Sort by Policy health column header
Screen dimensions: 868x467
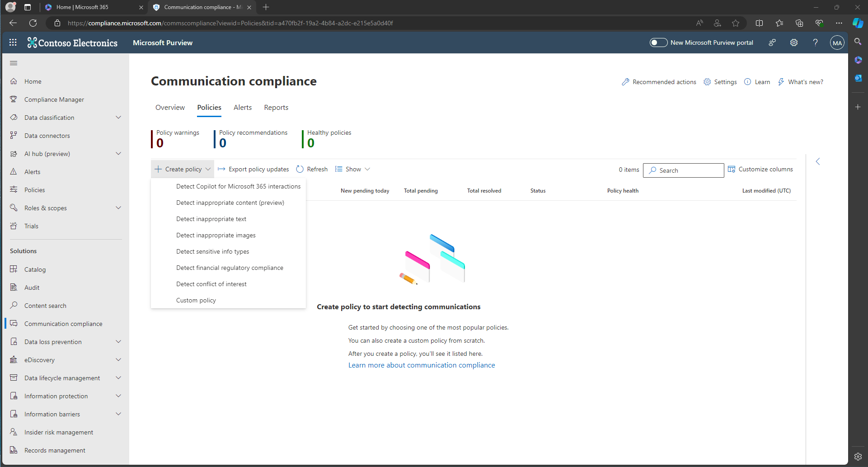tap(623, 191)
